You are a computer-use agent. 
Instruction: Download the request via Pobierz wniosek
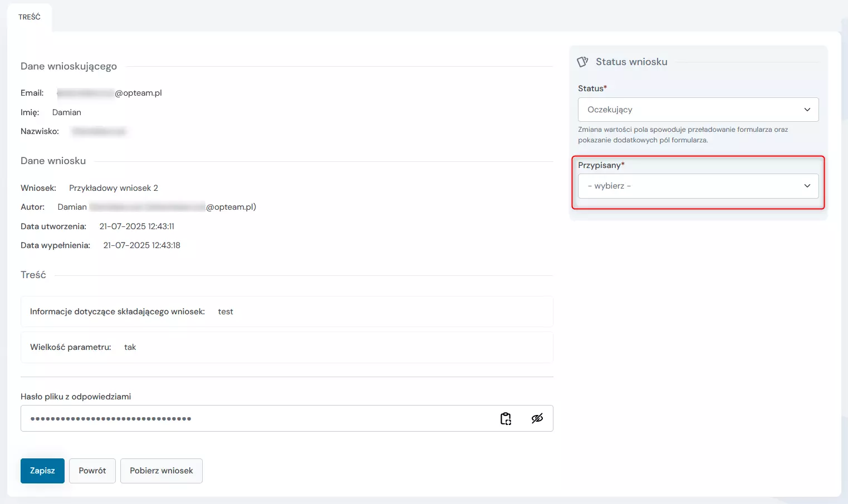[x=161, y=471]
